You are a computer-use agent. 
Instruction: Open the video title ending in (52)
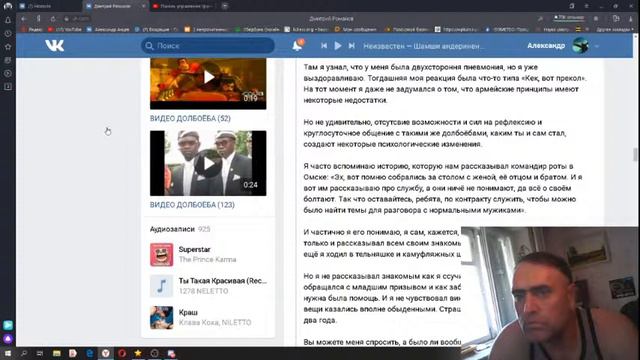point(190,118)
